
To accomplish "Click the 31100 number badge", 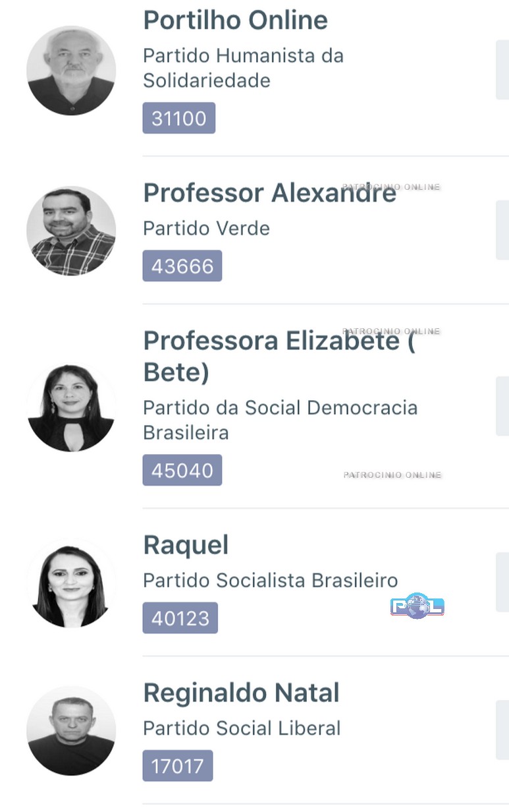I will (x=178, y=119).
